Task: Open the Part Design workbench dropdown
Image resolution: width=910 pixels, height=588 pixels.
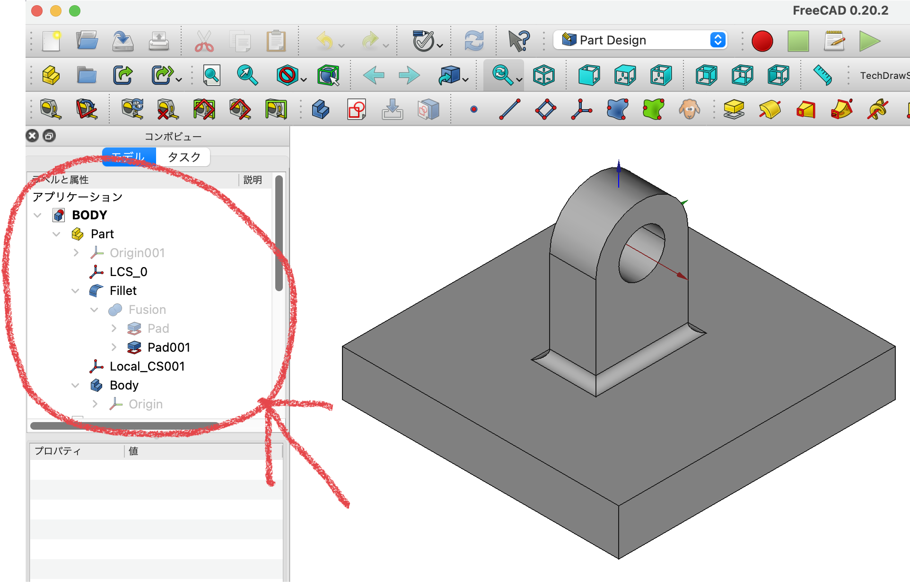Action: 717,40
